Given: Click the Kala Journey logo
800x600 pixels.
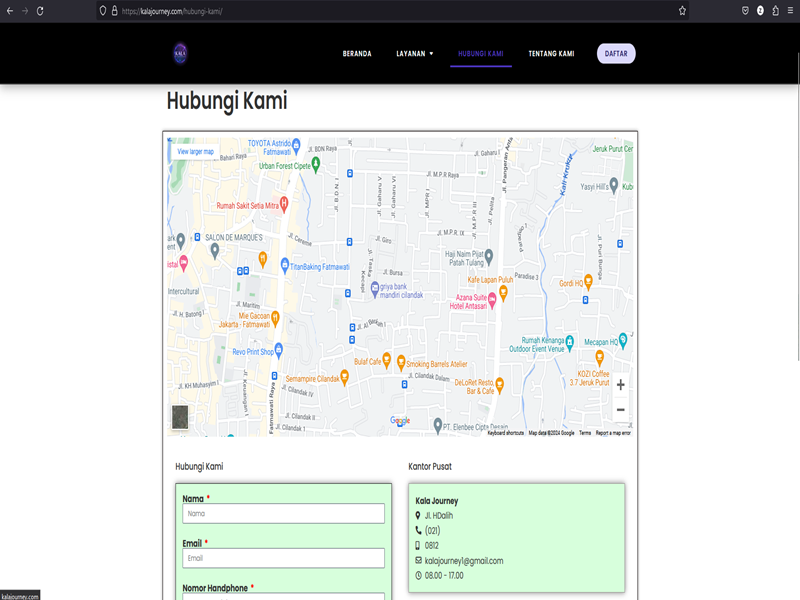Looking at the screenshot, I should click(180, 54).
